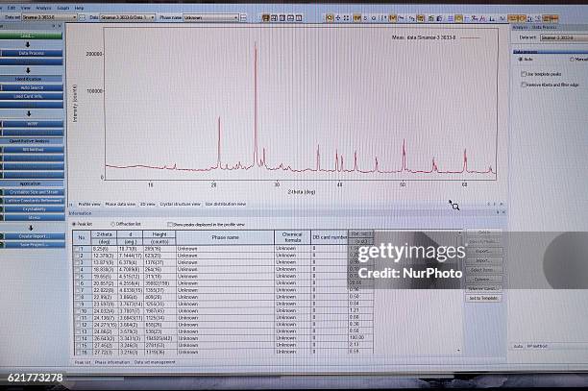This screenshot has width=588, height=391.
Task: Click the view tabs scroll-left arrow
Action: click(x=489, y=204)
